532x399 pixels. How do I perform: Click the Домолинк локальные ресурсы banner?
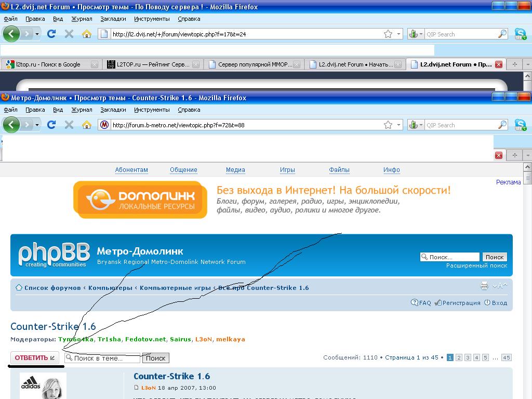point(140,200)
